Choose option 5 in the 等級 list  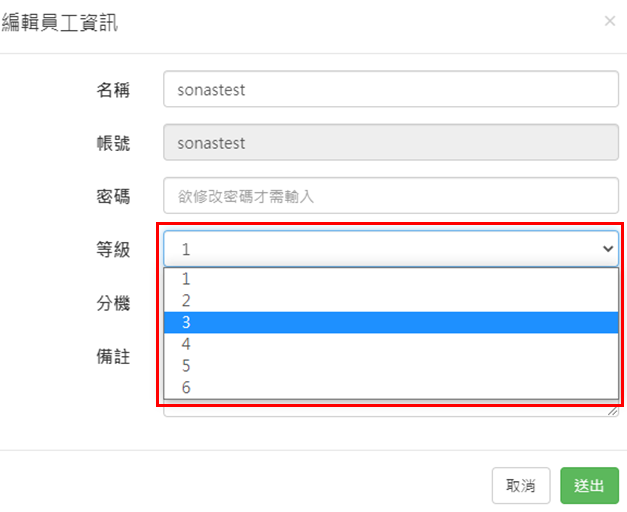[x=390, y=366]
